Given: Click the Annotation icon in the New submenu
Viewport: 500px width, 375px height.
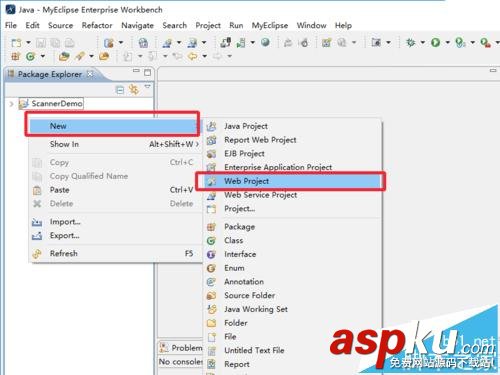Looking at the screenshot, I should [x=211, y=282].
